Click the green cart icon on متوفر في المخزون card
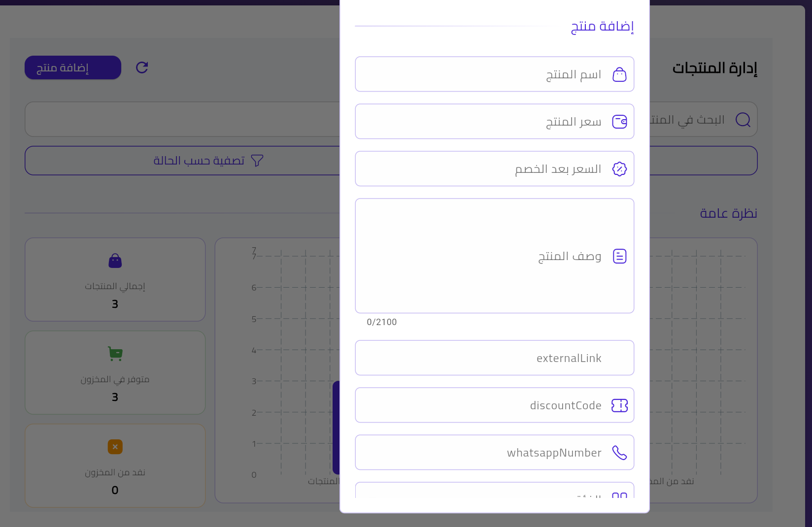The image size is (812, 527). pyautogui.click(x=115, y=353)
